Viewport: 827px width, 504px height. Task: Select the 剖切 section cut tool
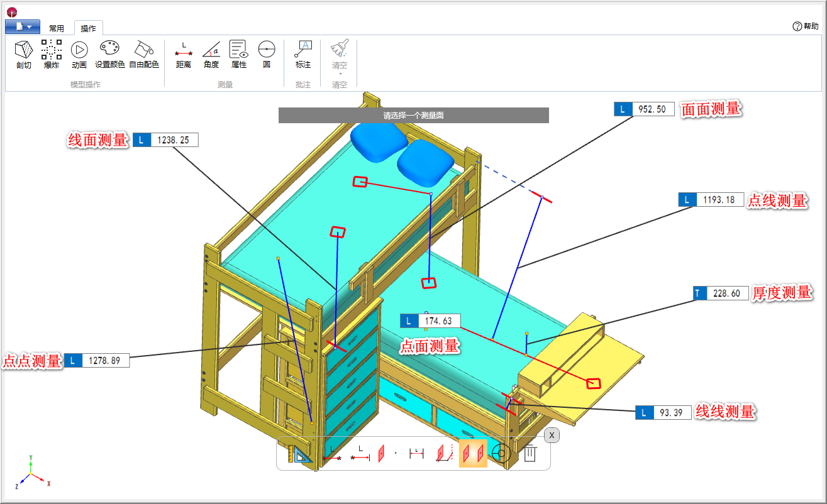[23, 55]
